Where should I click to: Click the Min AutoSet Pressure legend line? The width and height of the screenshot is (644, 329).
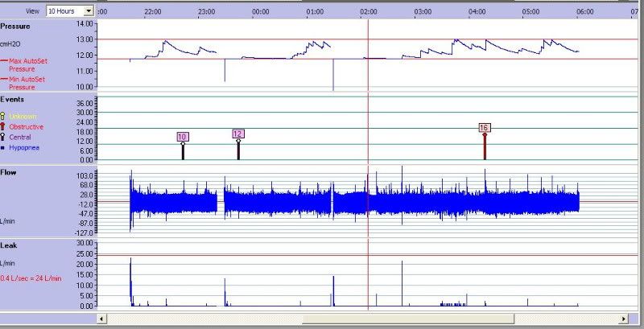click(x=4, y=77)
